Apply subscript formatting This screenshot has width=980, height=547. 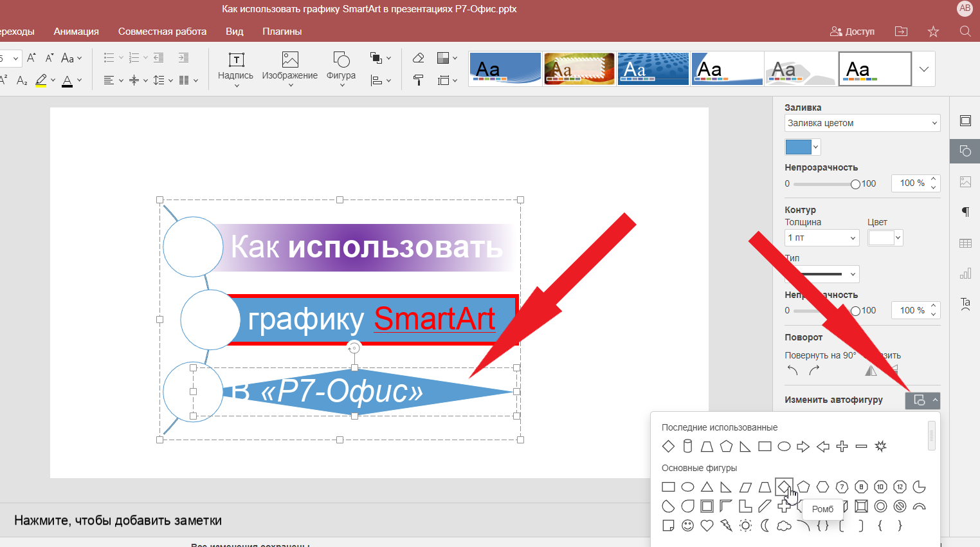[x=22, y=80]
